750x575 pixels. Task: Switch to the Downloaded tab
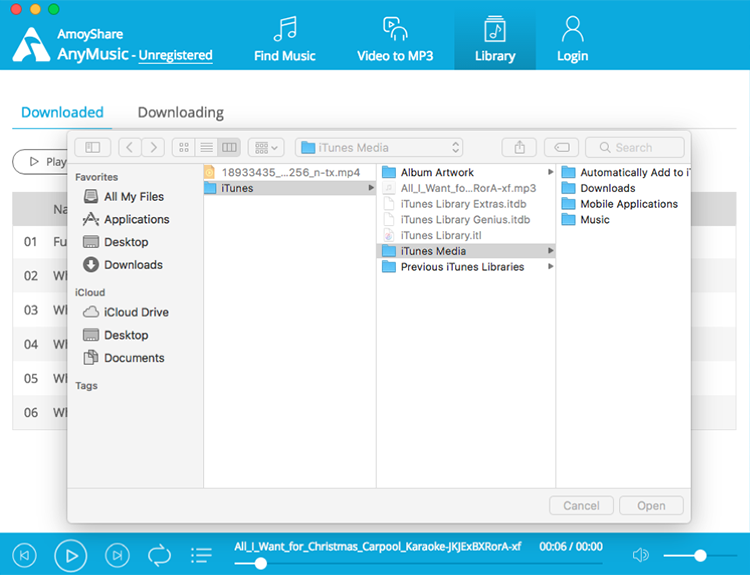62,112
